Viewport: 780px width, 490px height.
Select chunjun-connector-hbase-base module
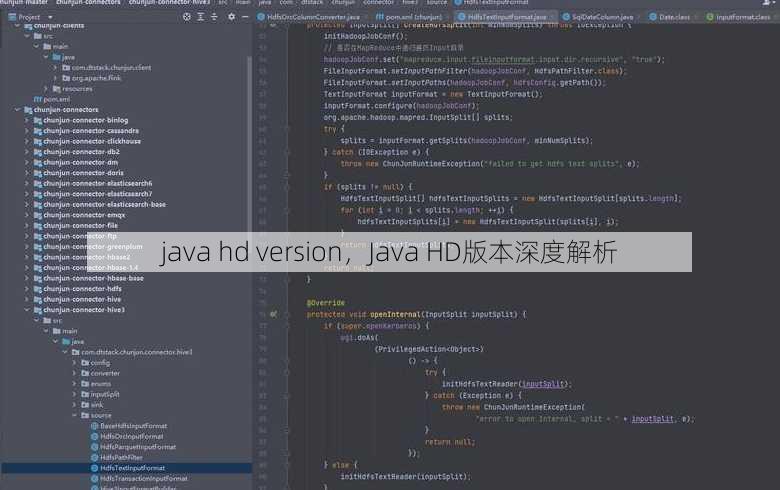point(93,278)
